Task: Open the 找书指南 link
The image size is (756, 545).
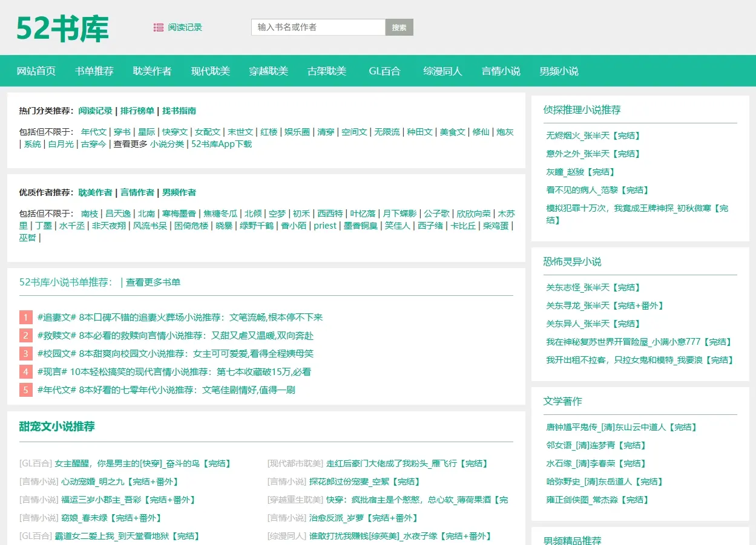Action: click(179, 111)
